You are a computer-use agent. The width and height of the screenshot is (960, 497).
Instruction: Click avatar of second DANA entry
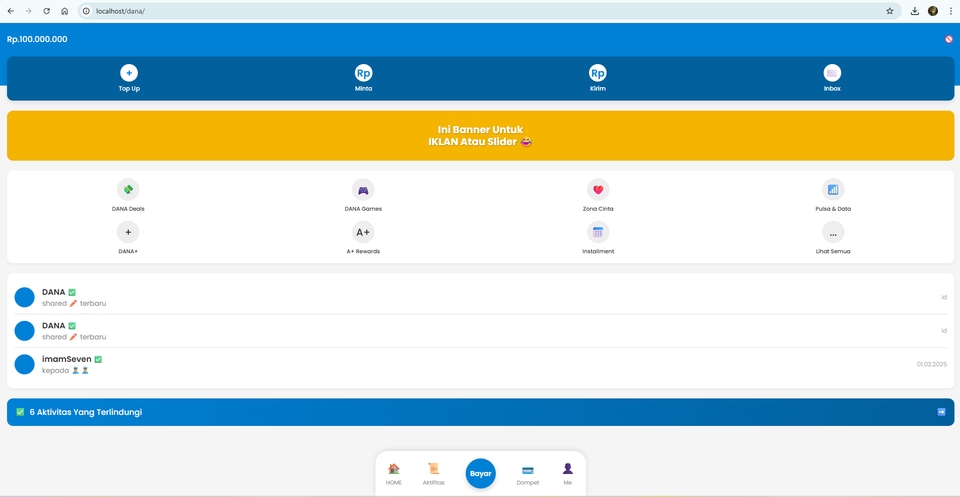click(x=24, y=331)
